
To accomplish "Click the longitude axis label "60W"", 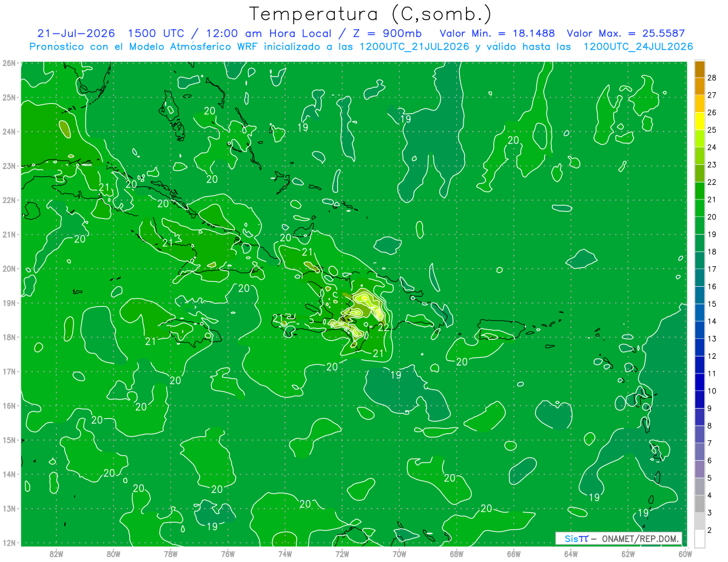I will tap(685, 553).
